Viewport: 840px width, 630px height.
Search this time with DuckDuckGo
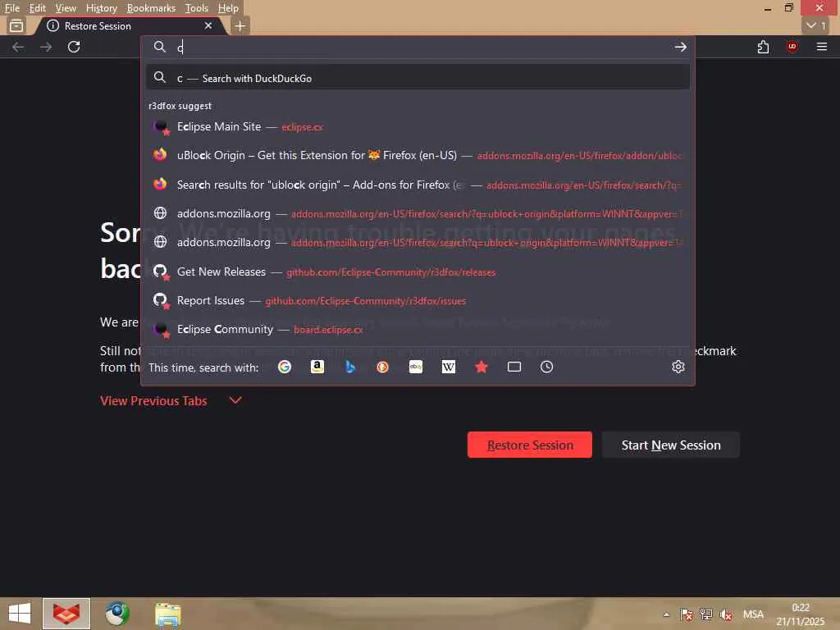click(x=382, y=367)
